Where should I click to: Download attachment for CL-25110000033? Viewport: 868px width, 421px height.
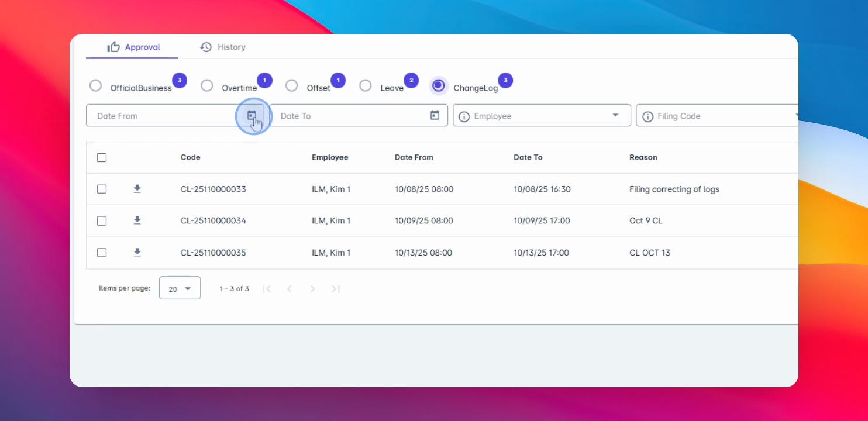pos(137,189)
